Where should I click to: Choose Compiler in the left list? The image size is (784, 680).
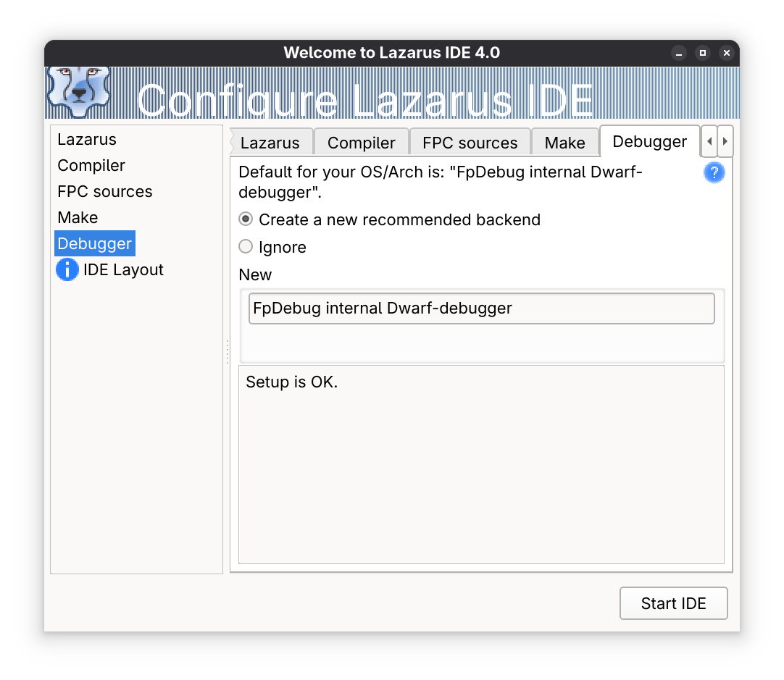pyautogui.click(x=91, y=165)
